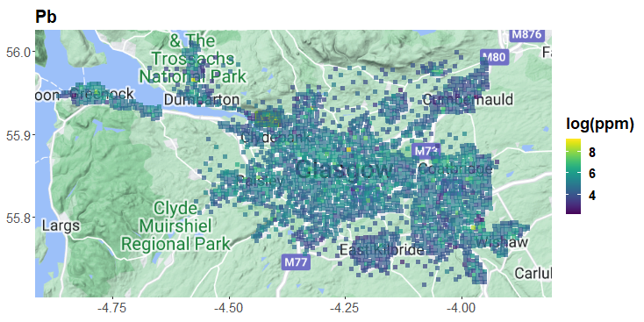Click the M80 motorway badge
Image resolution: width=644 pixels, height=322 pixels.
click(x=495, y=57)
